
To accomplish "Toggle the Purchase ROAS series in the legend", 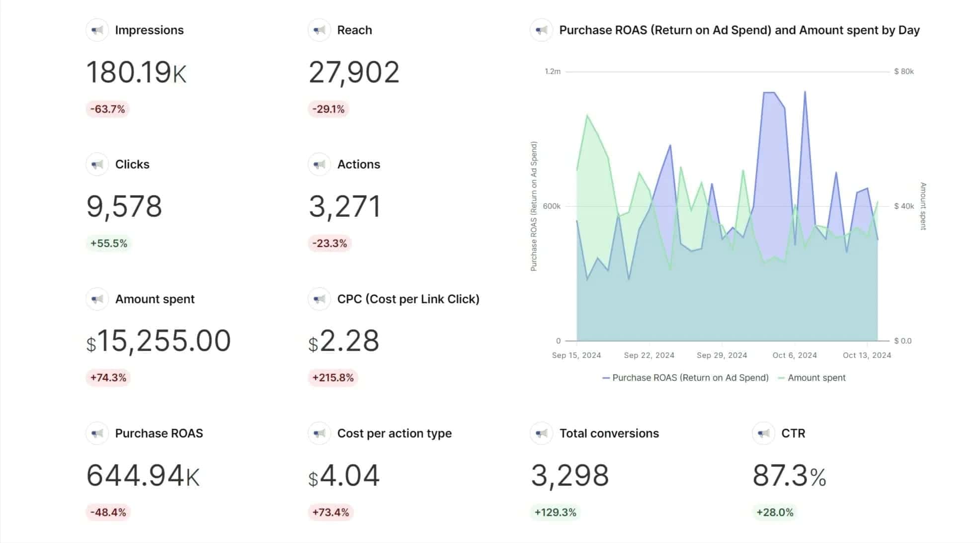I will 685,377.
